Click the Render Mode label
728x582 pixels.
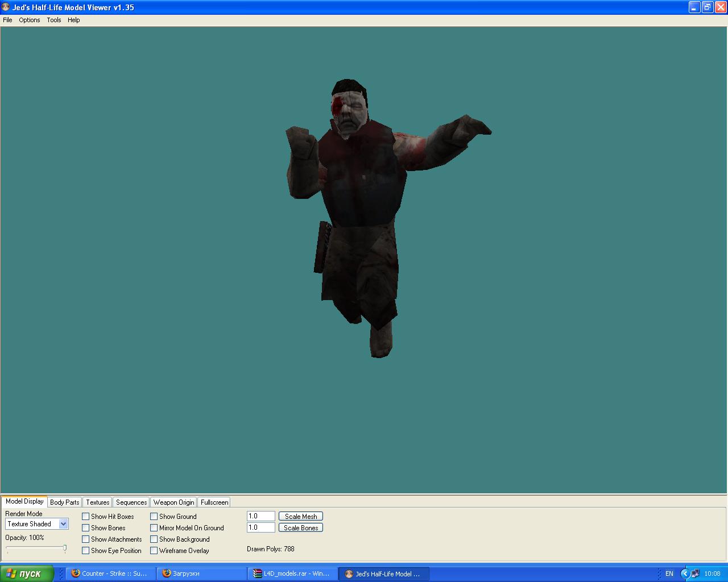click(24, 514)
